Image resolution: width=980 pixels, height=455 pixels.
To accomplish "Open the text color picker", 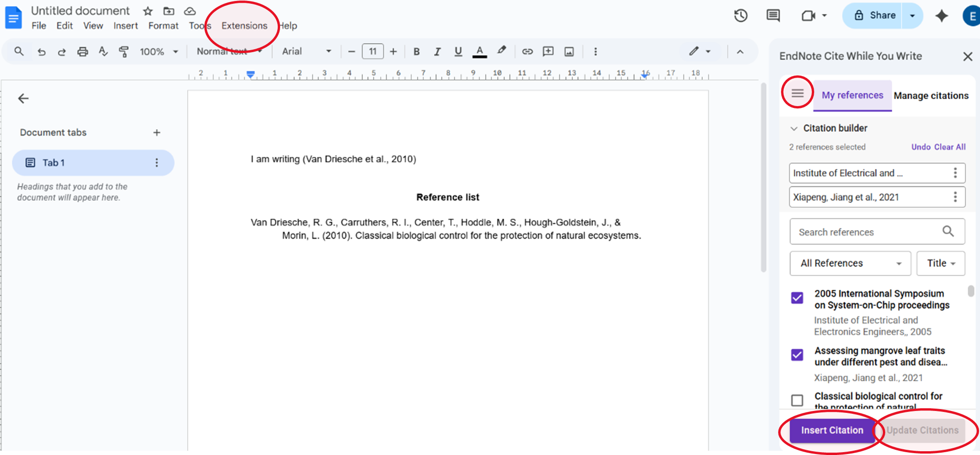I will tap(480, 52).
